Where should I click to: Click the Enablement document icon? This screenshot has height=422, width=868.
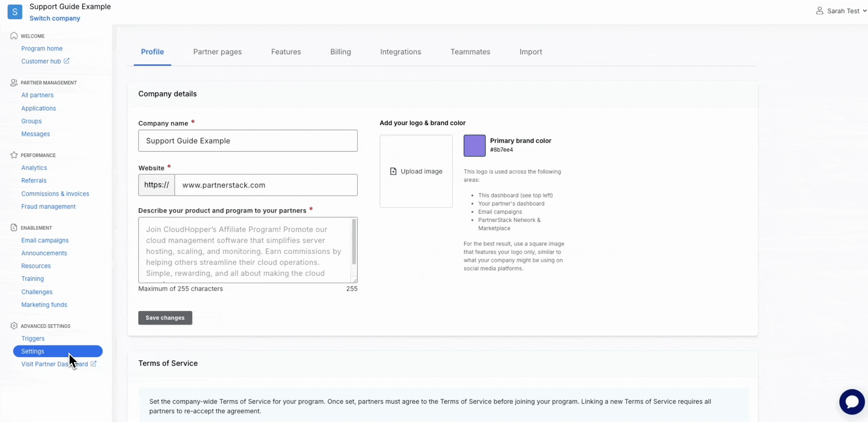tap(14, 227)
